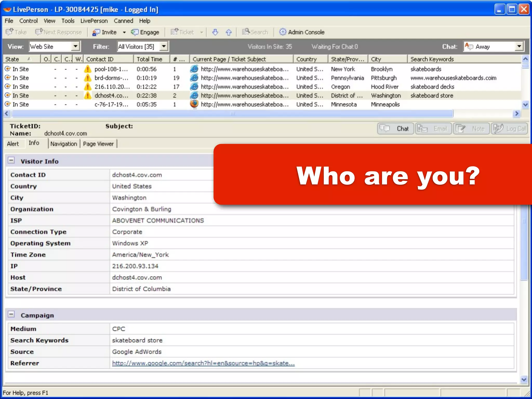Click the Note button
The height and width of the screenshot is (399, 532).
click(x=471, y=129)
